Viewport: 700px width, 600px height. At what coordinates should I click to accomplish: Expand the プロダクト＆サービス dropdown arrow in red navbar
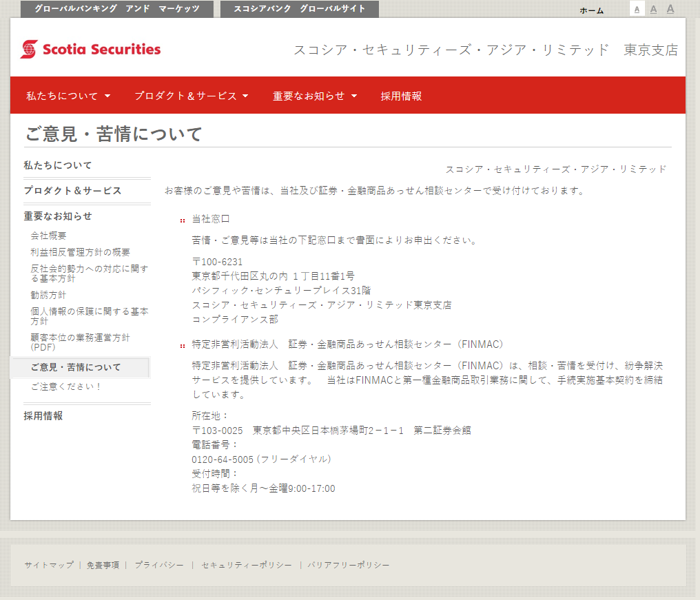pyautogui.click(x=245, y=96)
